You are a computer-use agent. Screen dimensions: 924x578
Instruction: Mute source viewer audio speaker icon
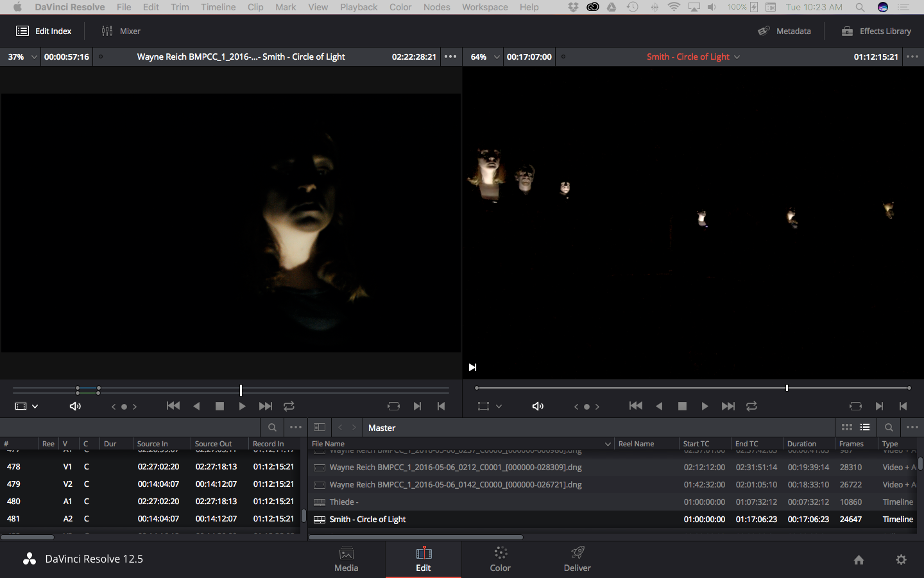coord(75,406)
